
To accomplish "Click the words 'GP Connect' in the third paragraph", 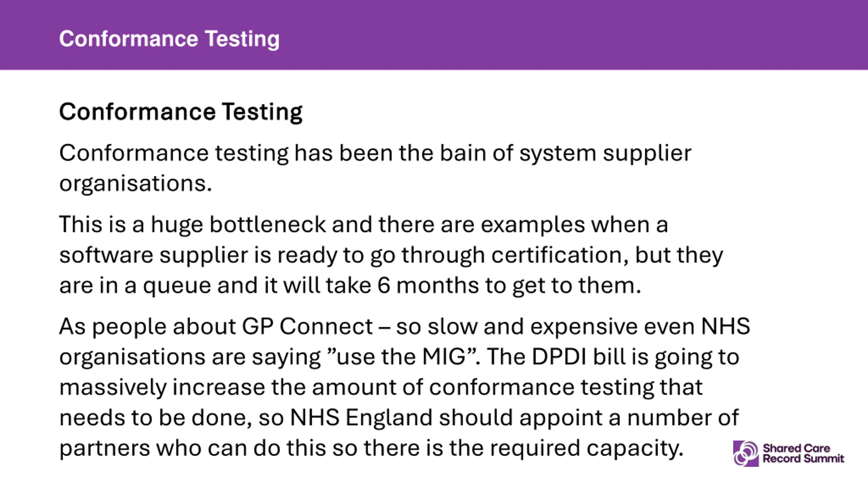I will tap(308, 327).
